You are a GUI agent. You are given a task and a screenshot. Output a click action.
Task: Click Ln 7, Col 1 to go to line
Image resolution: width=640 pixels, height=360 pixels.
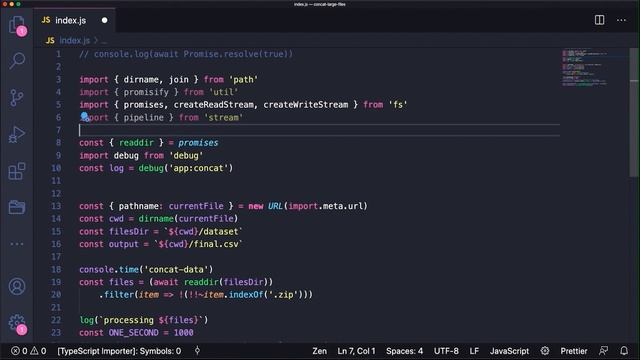pos(356,351)
